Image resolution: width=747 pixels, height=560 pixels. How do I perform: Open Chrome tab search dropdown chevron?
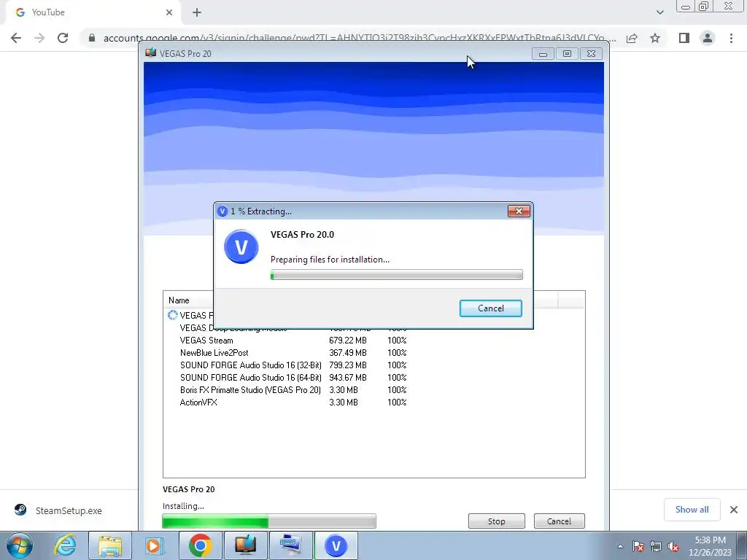click(659, 12)
